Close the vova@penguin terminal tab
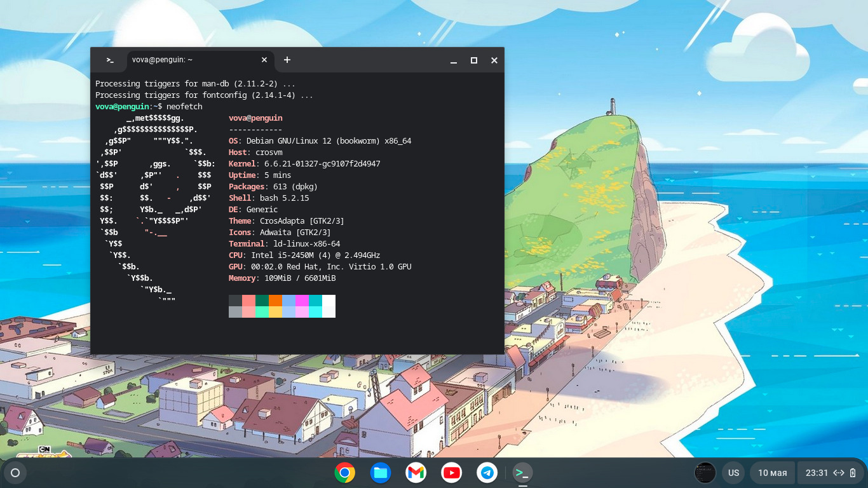The height and width of the screenshot is (488, 868). click(x=264, y=60)
